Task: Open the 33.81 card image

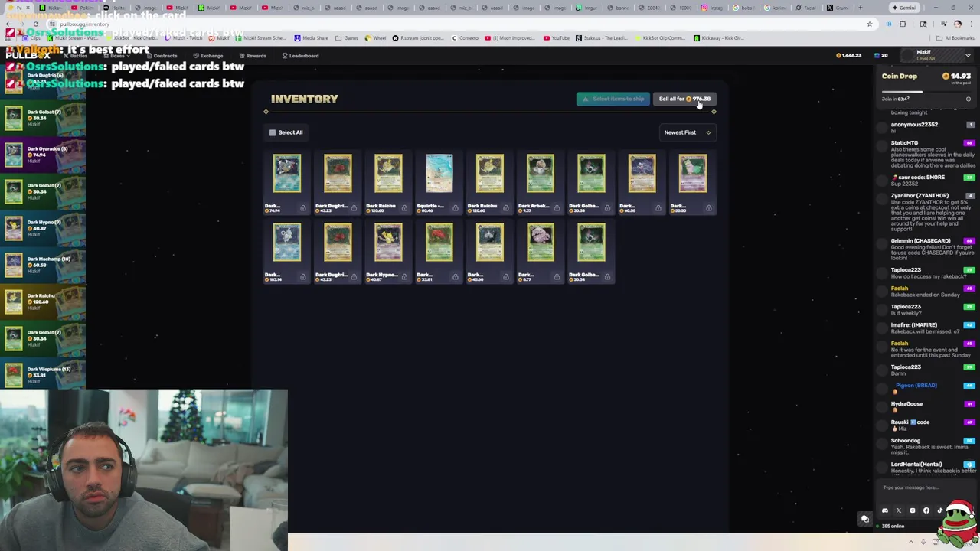Action: coord(439,242)
